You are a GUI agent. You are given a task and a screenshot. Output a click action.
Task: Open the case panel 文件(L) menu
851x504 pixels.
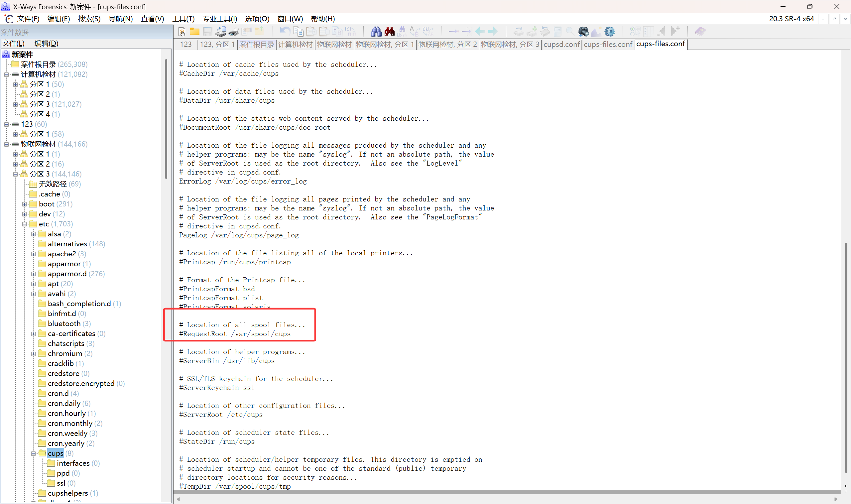click(x=14, y=43)
